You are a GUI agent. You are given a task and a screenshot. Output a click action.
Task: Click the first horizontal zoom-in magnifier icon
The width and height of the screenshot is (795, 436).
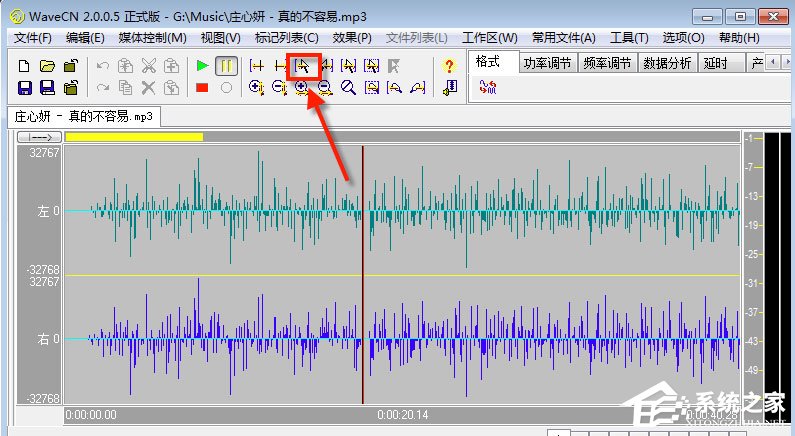pyautogui.click(x=256, y=88)
